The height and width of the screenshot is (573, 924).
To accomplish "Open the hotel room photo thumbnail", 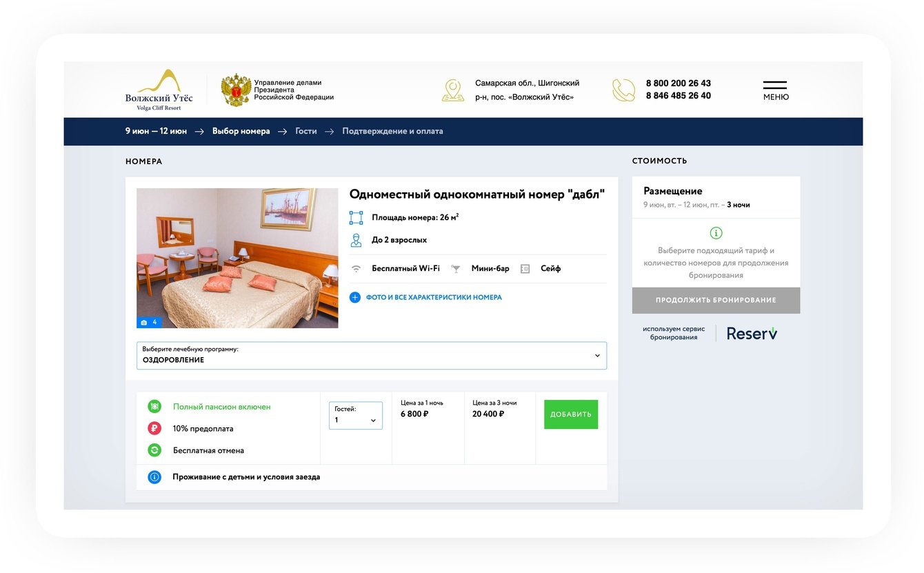I will coord(237,258).
